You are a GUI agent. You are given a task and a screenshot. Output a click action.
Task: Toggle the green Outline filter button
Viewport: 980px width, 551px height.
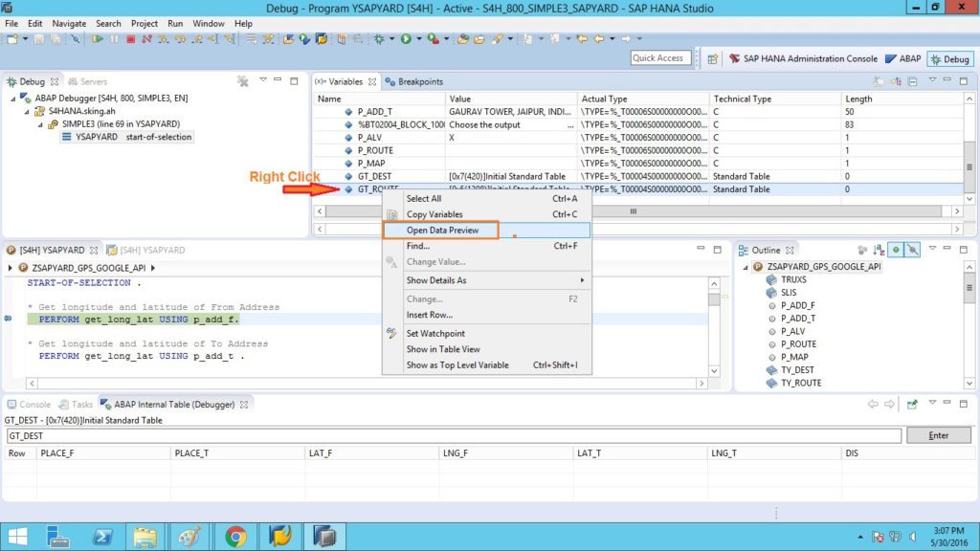[896, 250]
